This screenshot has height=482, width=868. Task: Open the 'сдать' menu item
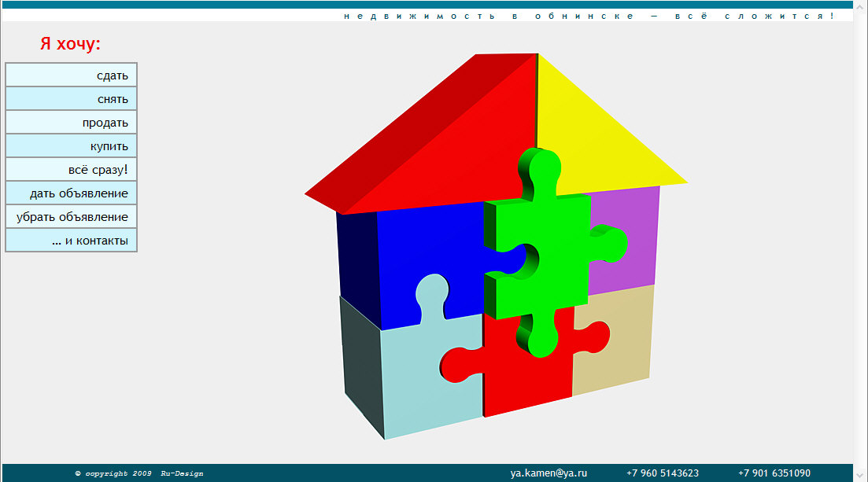pos(71,75)
